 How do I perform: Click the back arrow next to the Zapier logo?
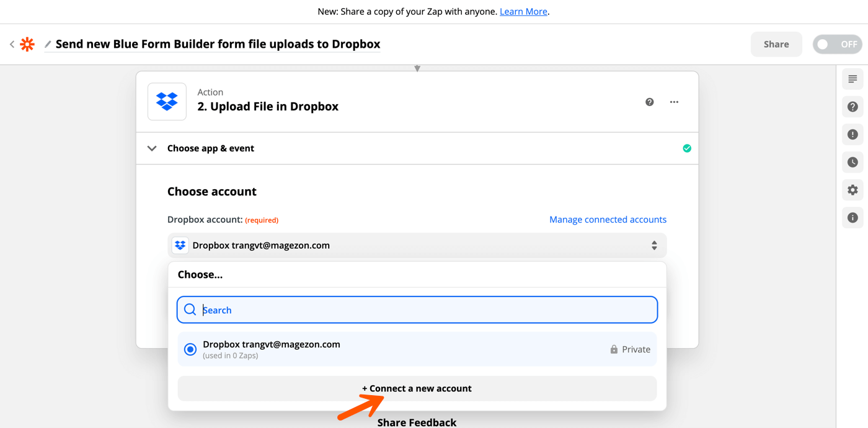pos(12,43)
